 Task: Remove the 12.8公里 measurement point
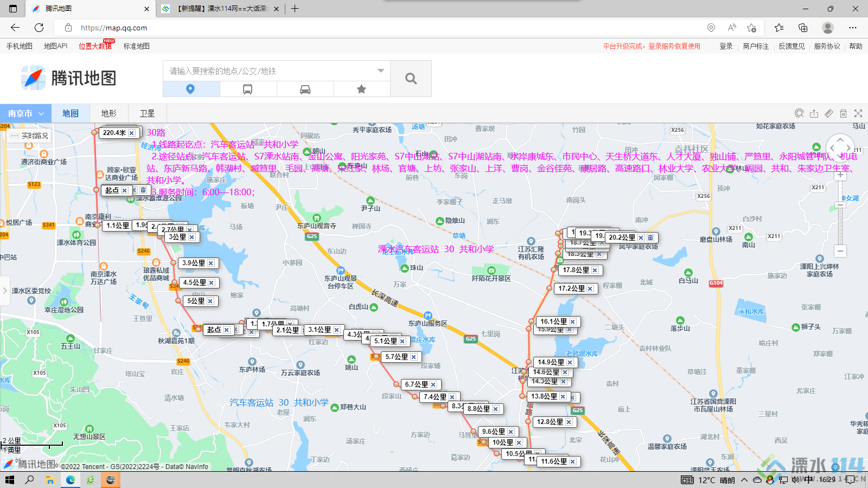569,422
